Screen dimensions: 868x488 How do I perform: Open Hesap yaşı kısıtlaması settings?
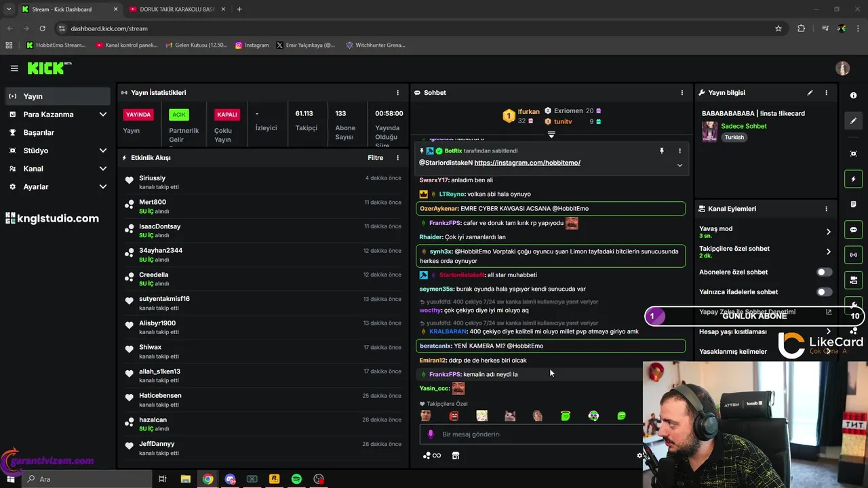pyautogui.click(x=828, y=331)
